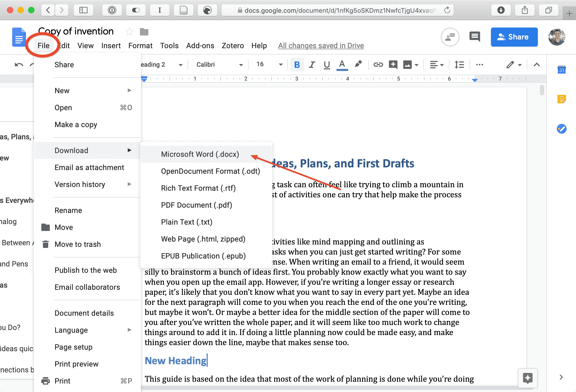This screenshot has height=392, width=576.
Task: Select Share in the File menu
Action: tap(87, 65)
